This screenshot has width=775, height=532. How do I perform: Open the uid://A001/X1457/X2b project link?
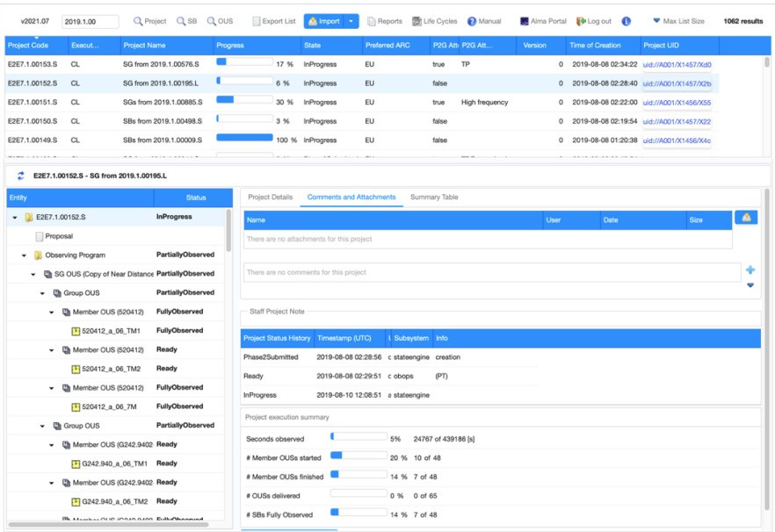click(677, 84)
